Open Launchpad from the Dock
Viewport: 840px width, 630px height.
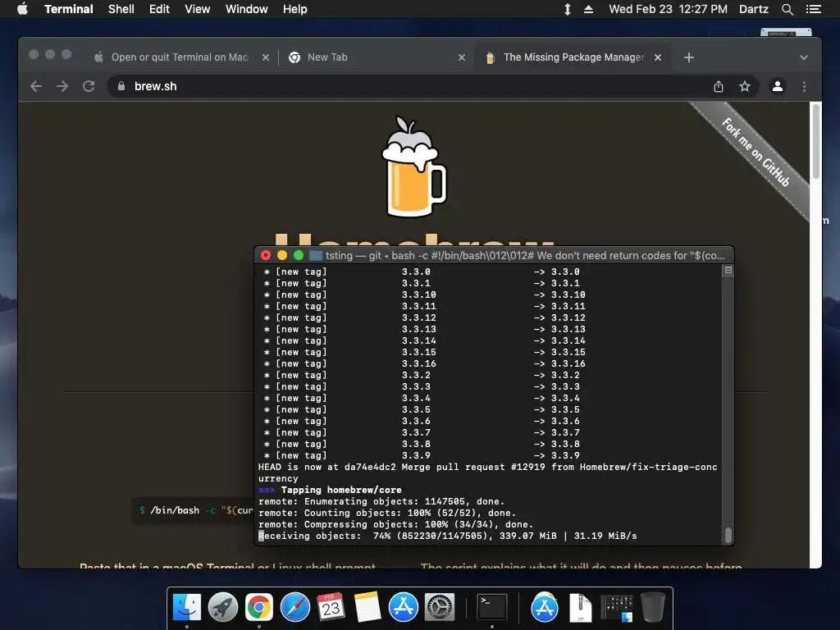[223, 607]
